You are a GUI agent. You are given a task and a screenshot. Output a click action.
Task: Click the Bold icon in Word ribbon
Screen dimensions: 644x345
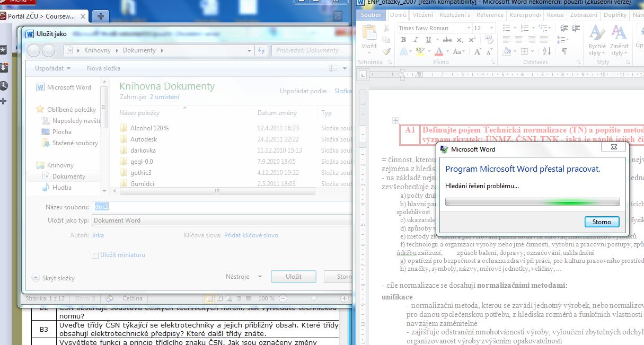pyautogui.click(x=403, y=40)
